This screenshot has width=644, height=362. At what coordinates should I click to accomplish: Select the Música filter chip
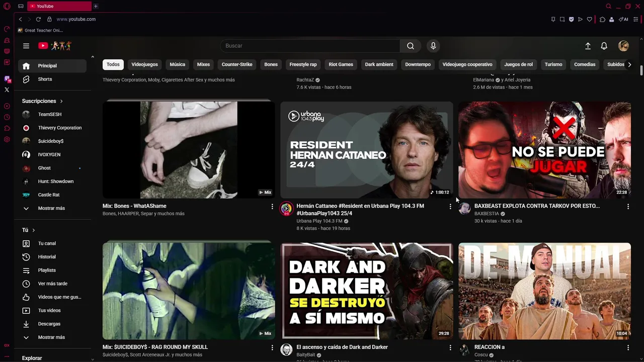coord(177,64)
